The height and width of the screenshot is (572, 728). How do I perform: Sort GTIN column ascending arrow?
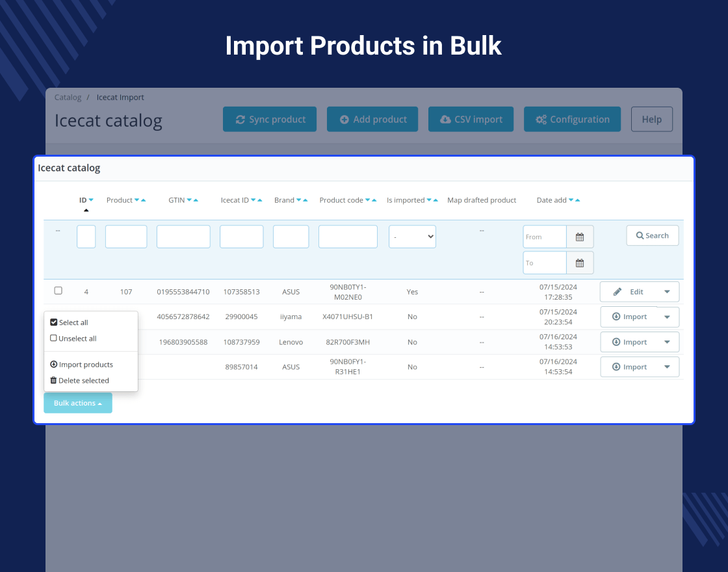196,200
